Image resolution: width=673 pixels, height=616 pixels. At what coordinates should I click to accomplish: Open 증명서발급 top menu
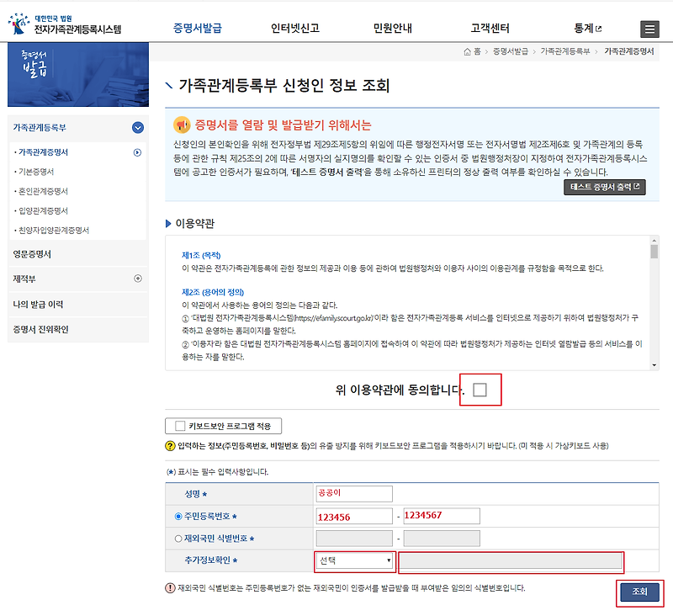tap(198, 29)
